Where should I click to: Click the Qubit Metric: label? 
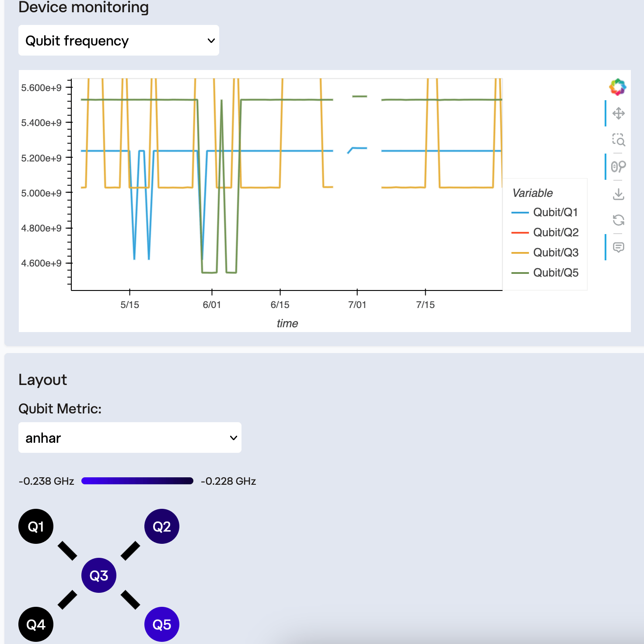60,409
